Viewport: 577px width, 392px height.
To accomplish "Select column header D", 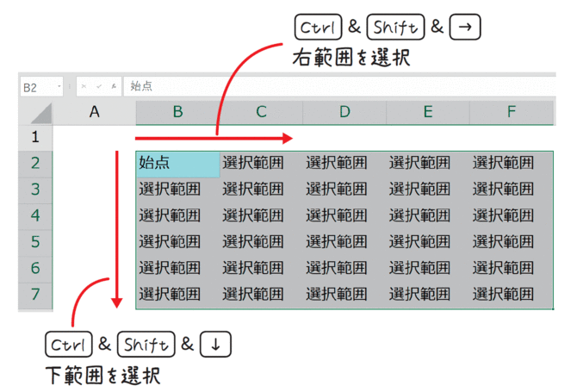I will pos(344,112).
